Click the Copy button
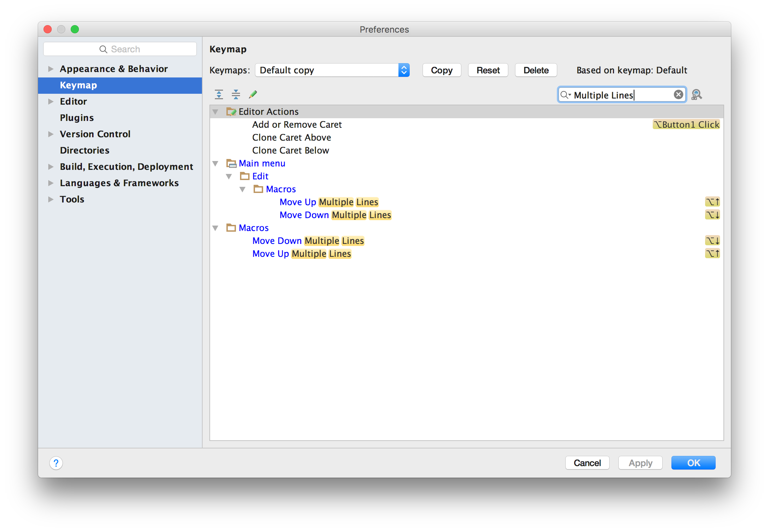Image resolution: width=769 pixels, height=532 pixels. (442, 70)
